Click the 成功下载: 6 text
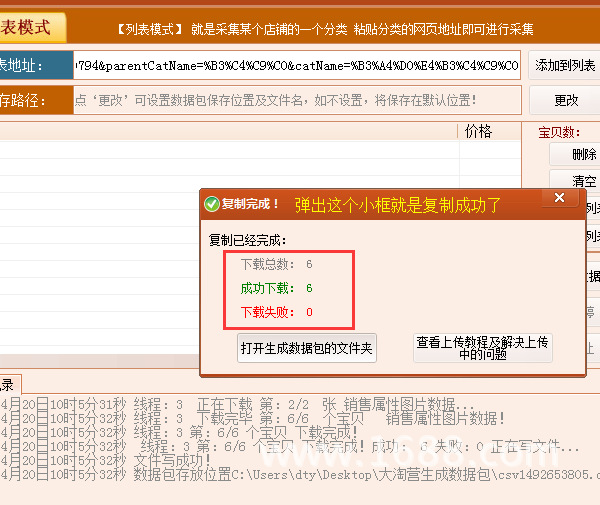Viewport: 600px width, 505px height. (x=276, y=288)
